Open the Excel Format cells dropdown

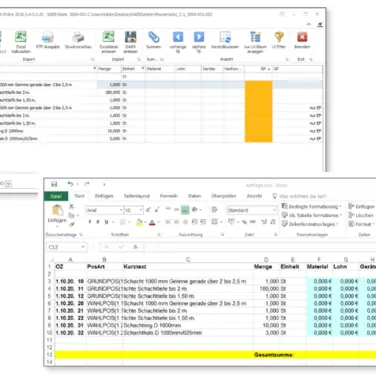360,224
